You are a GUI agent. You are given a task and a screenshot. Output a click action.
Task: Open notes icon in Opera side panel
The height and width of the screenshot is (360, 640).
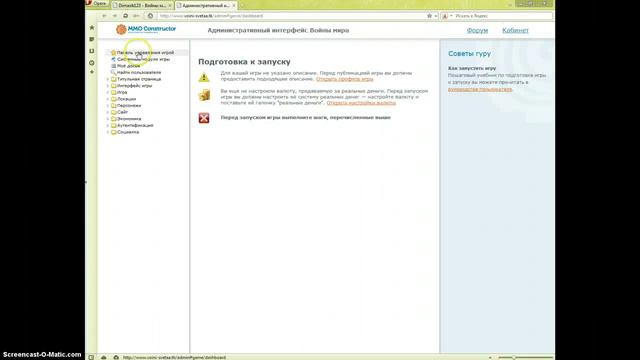(x=92, y=39)
